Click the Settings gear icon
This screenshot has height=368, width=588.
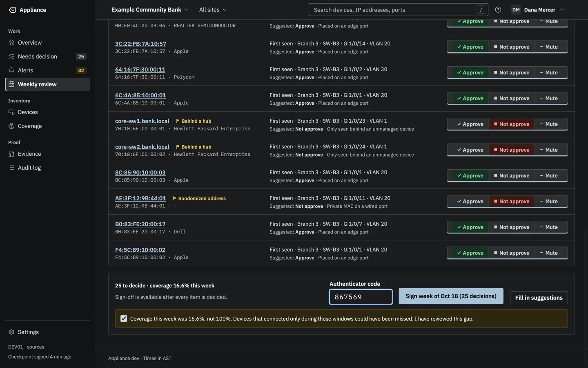point(11,332)
